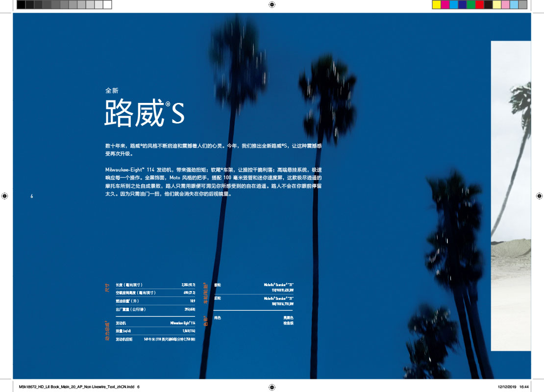Click the top center registration mark
Screen dimensions: 544x392
272,4
